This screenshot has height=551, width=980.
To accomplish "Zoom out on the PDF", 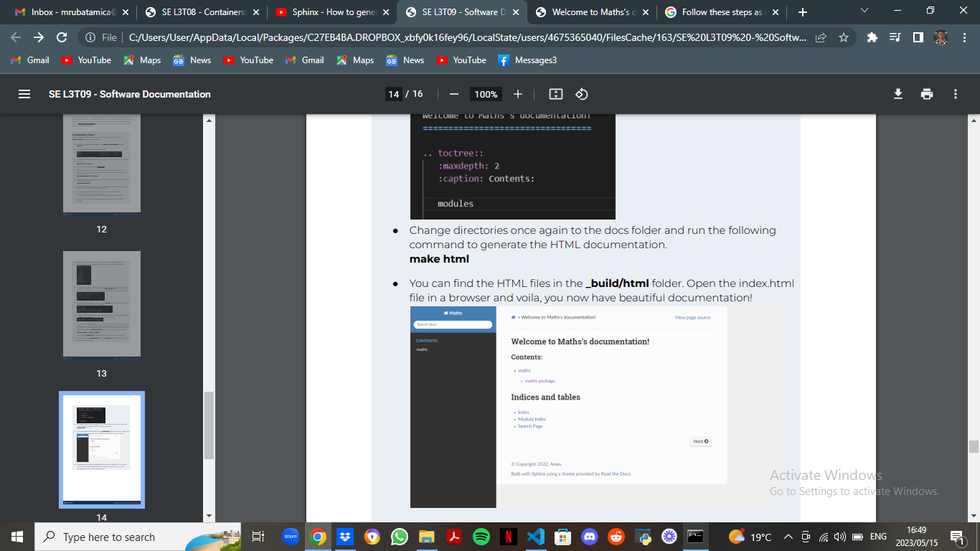I will click(x=453, y=94).
